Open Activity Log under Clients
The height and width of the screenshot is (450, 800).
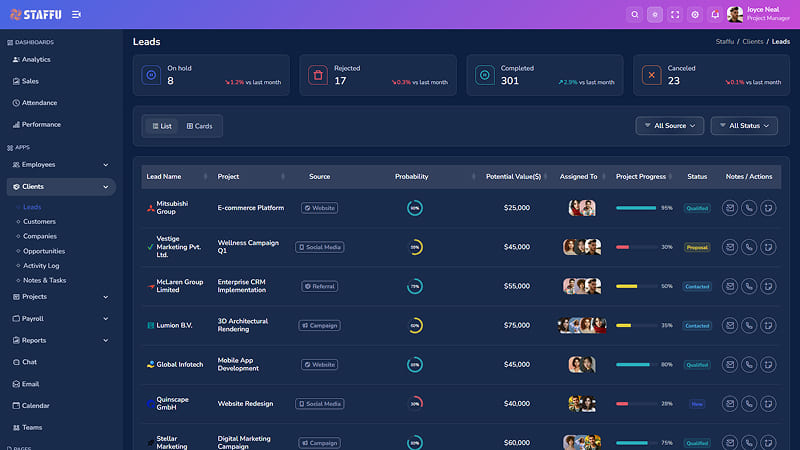pyautogui.click(x=41, y=266)
